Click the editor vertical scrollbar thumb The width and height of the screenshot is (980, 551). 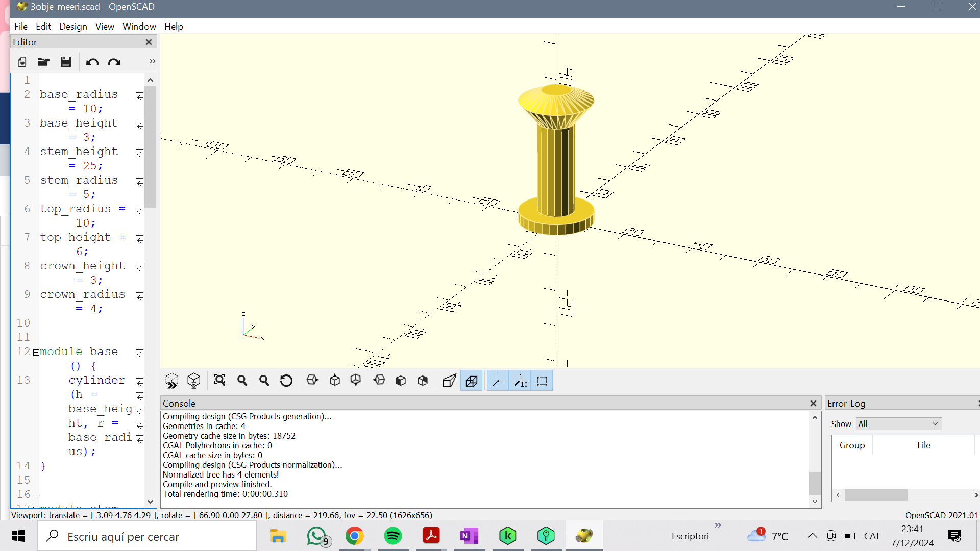click(x=150, y=147)
